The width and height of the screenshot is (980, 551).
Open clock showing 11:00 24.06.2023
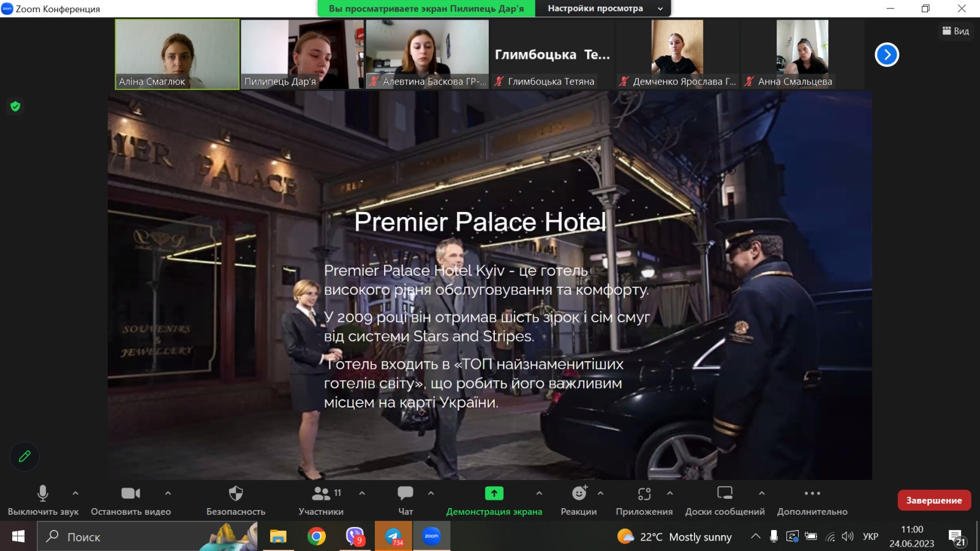pyautogui.click(x=912, y=536)
